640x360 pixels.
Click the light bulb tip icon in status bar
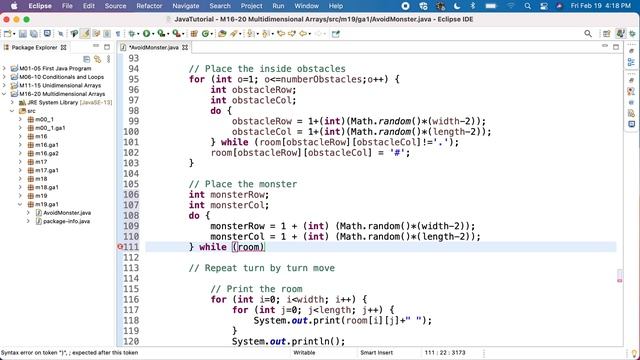pyautogui.click(x=634, y=353)
